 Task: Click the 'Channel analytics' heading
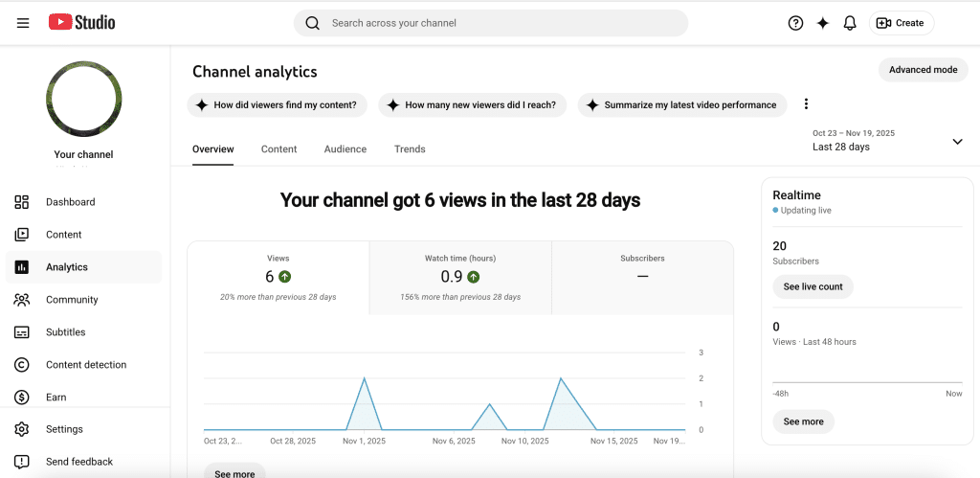pyautogui.click(x=255, y=71)
